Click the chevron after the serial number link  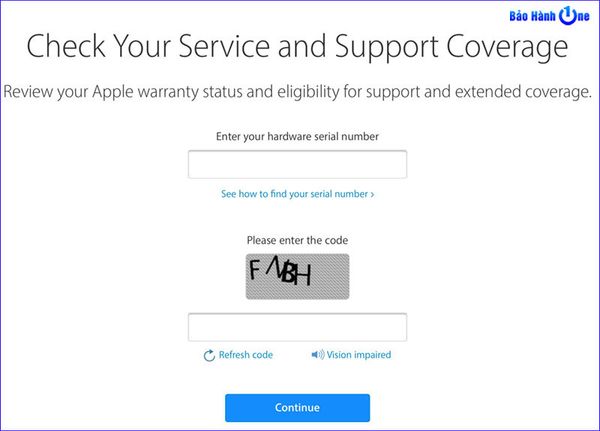(x=373, y=194)
